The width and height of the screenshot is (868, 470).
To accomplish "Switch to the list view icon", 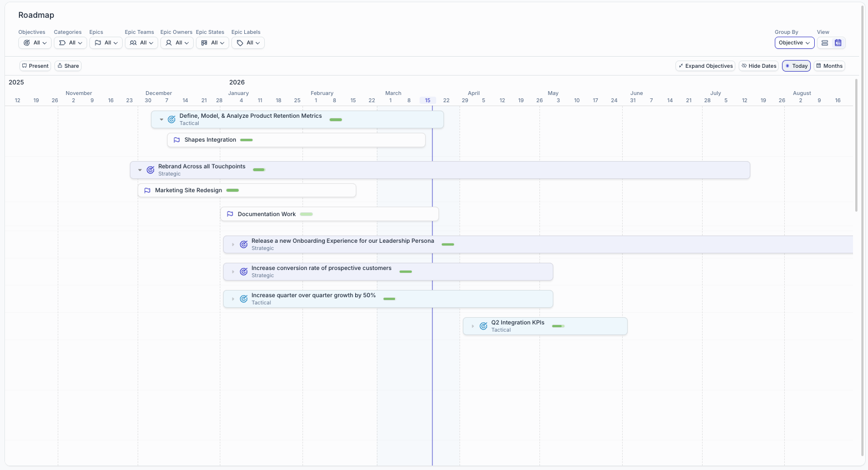I will [x=825, y=43].
